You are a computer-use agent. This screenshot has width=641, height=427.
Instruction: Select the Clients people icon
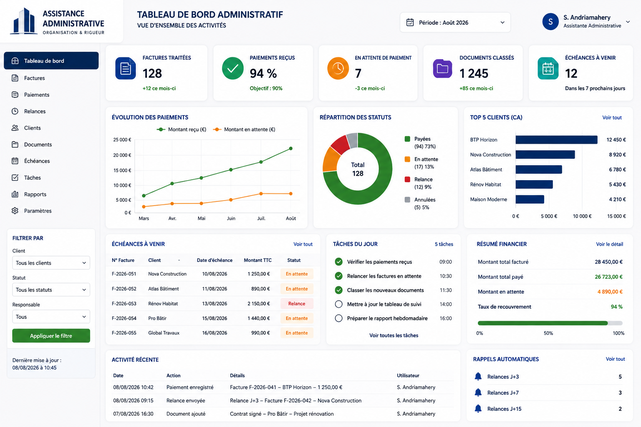coord(15,128)
